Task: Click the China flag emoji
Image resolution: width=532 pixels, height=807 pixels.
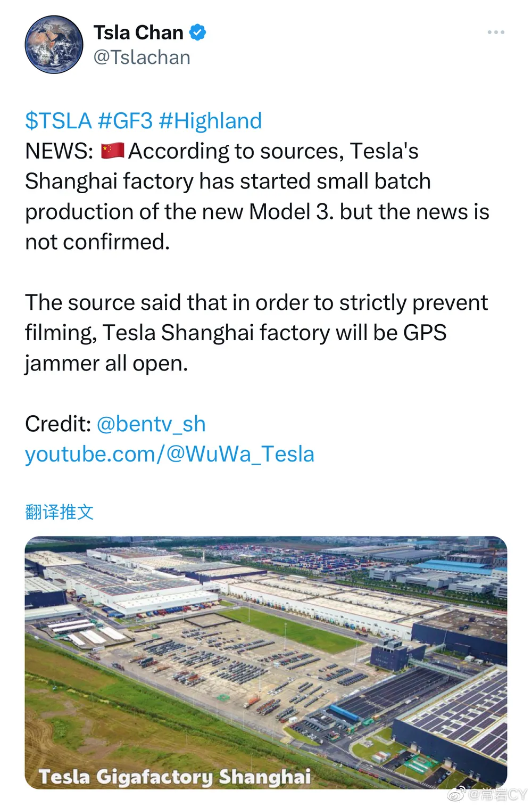Action: click(112, 151)
